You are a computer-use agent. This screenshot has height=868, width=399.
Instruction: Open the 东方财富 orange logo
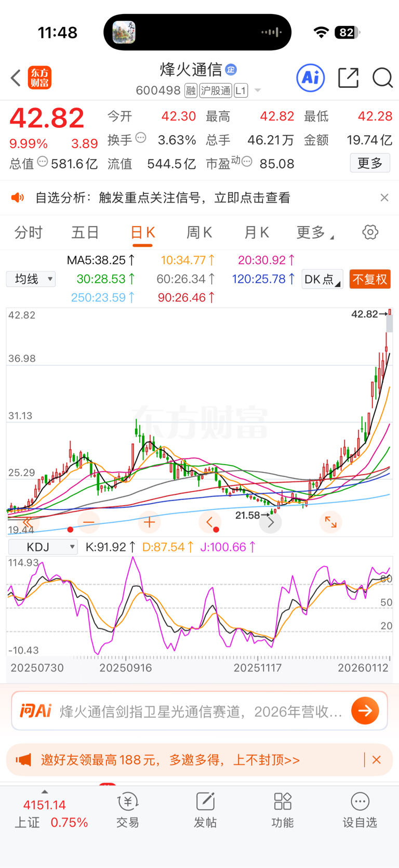point(39,78)
